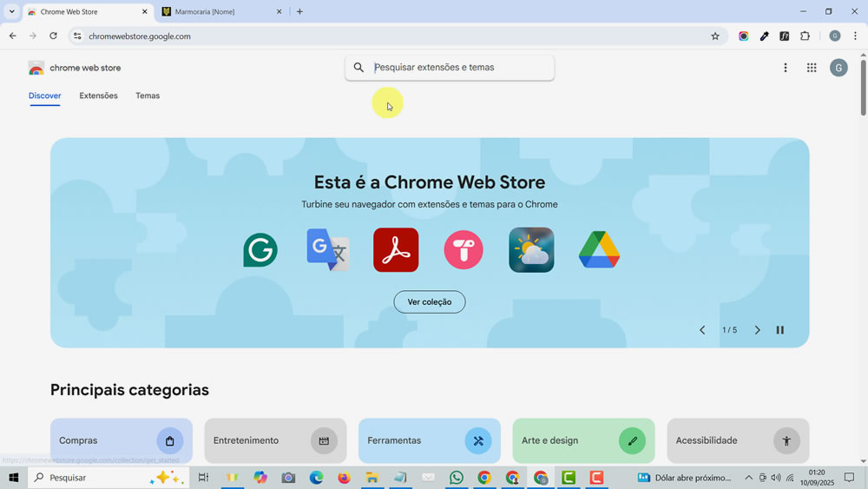The width and height of the screenshot is (868, 489).
Task: Switch to the Marmoraria [Nome] browser tab
Action: pyautogui.click(x=221, y=11)
